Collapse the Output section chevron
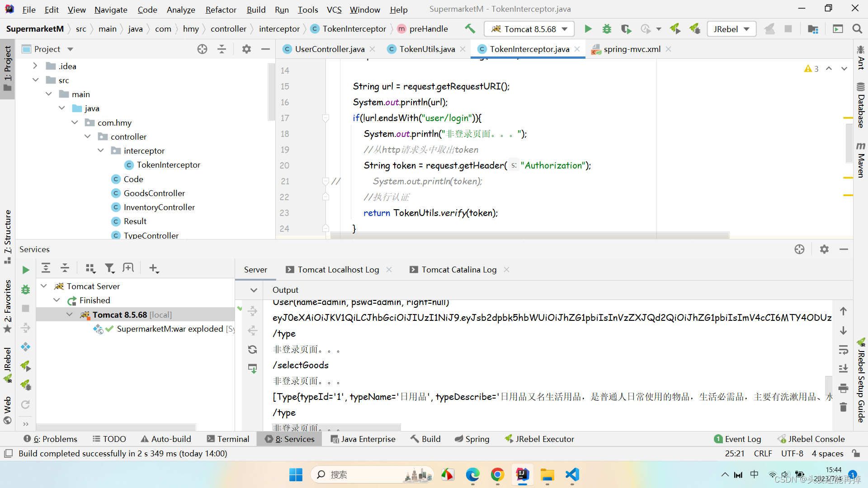 (254, 290)
